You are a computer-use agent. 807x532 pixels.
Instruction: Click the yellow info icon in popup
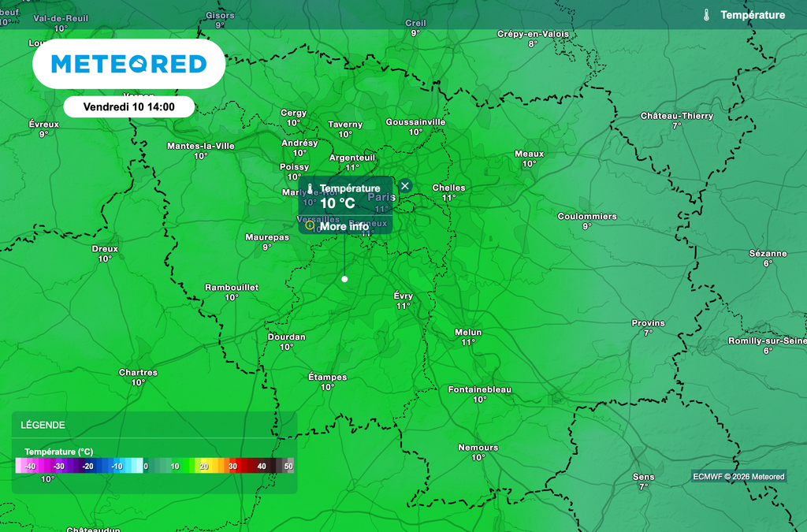(x=310, y=225)
